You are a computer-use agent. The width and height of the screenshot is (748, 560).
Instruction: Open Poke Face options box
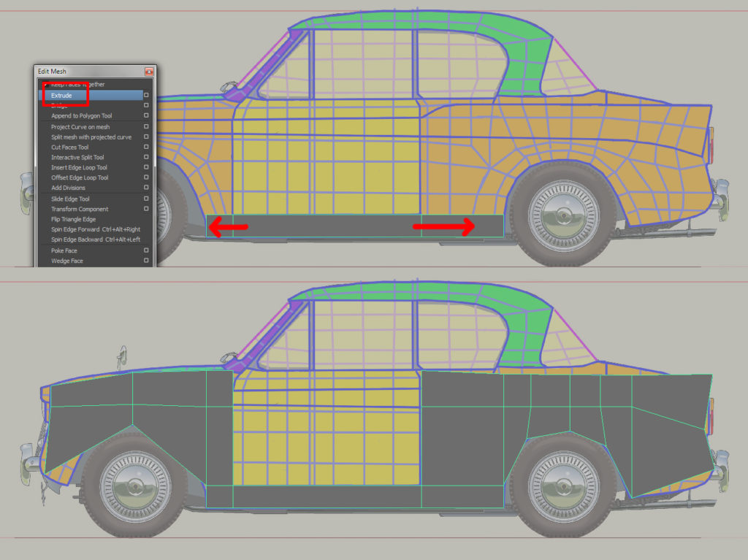click(x=145, y=250)
